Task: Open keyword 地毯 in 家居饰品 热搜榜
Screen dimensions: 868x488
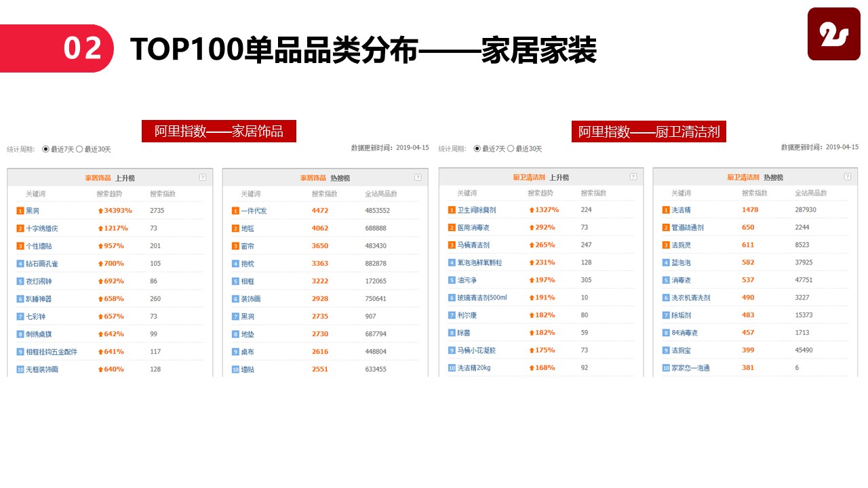Action: [248, 228]
